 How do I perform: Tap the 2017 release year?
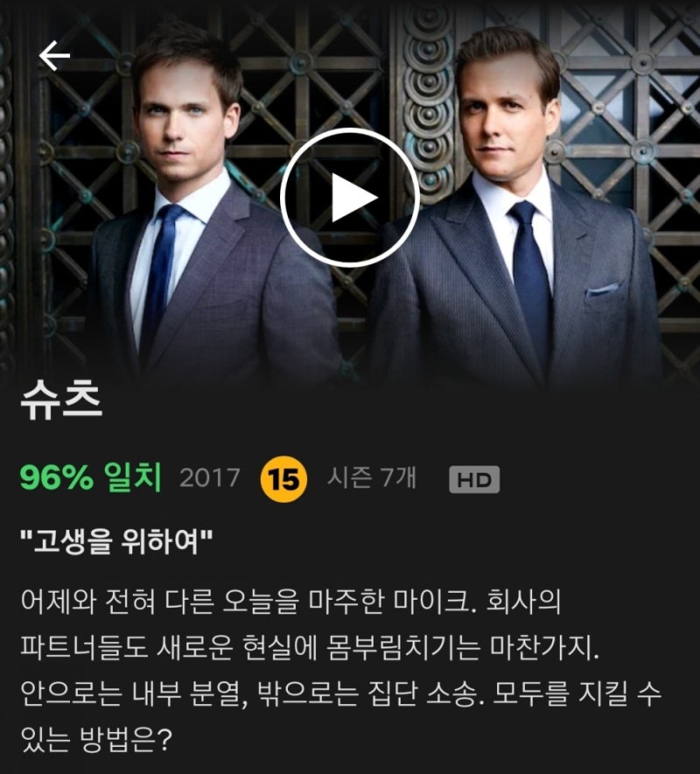point(210,478)
